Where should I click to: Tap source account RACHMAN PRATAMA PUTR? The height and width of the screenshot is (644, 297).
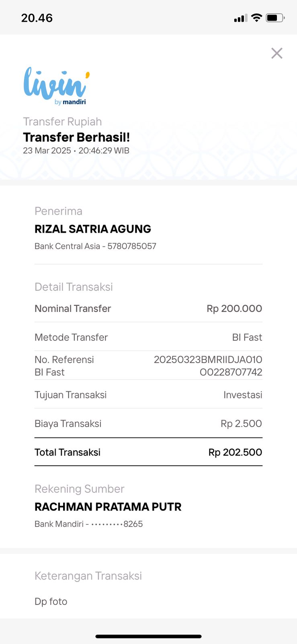pyautogui.click(x=108, y=507)
